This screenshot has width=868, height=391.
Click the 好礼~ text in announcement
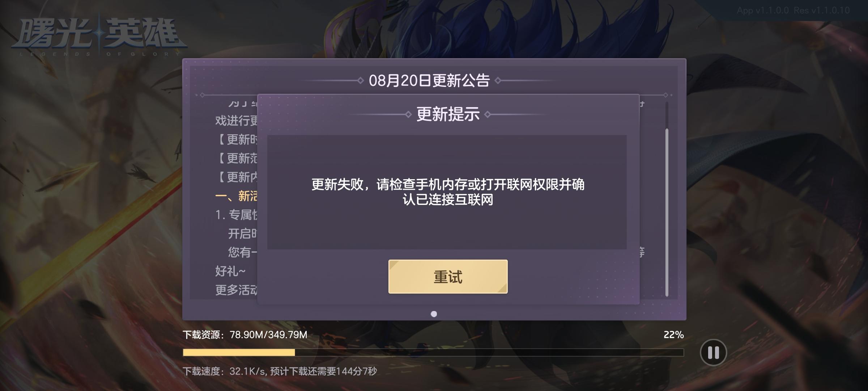(230, 271)
